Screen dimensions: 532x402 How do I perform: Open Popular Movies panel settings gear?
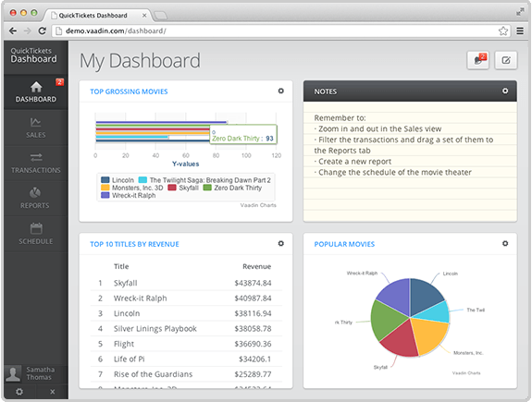tap(505, 243)
